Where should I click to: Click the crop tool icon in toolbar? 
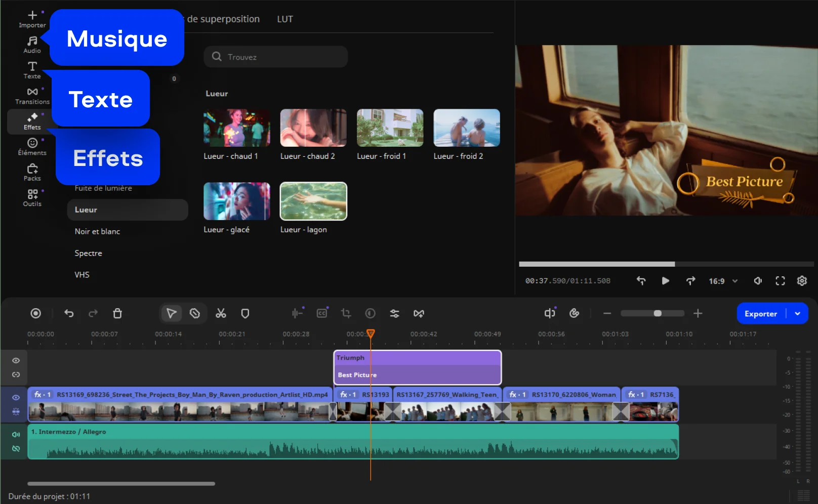346,314
